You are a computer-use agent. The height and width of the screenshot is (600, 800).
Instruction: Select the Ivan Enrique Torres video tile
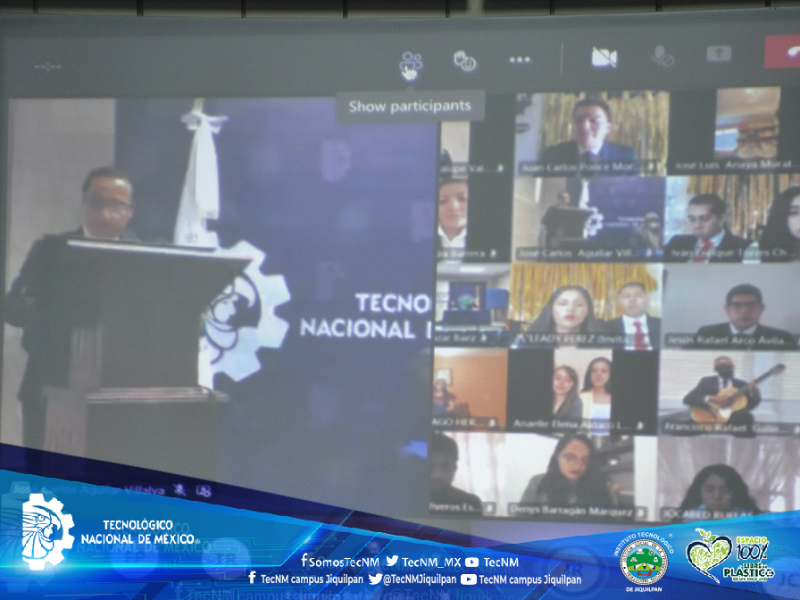[x=733, y=218]
